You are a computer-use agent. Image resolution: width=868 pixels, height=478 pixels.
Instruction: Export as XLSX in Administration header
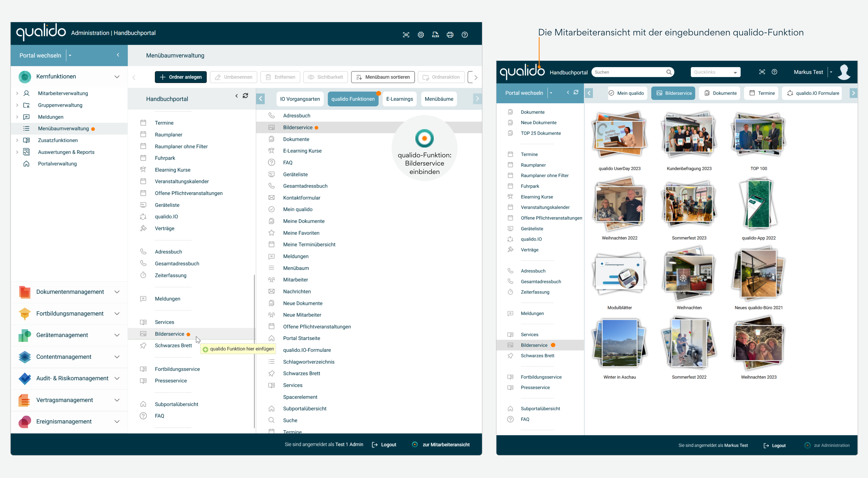435,35
